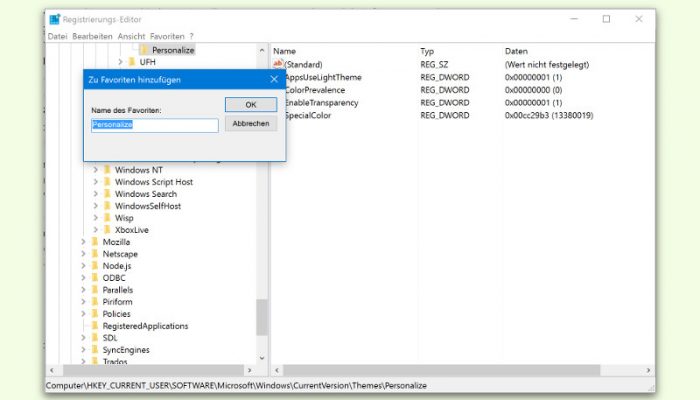Select the EnableTransparency value

tap(322, 103)
